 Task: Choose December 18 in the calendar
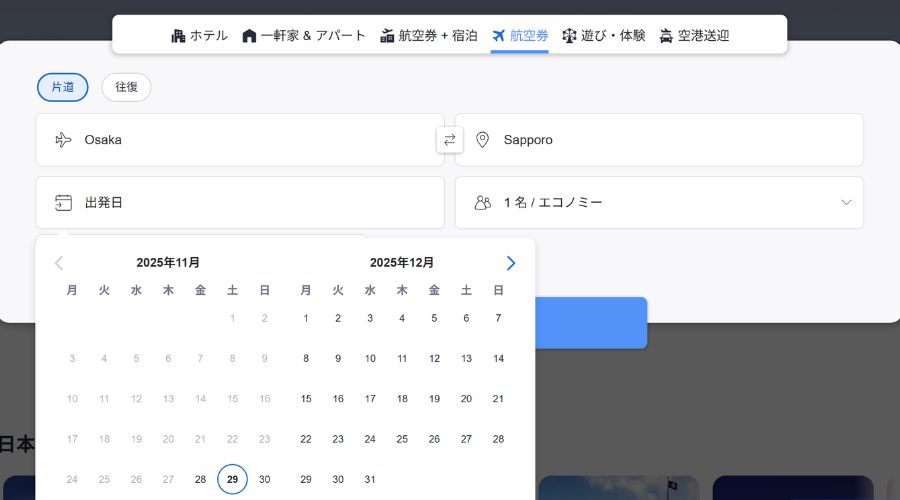pyautogui.click(x=402, y=398)
